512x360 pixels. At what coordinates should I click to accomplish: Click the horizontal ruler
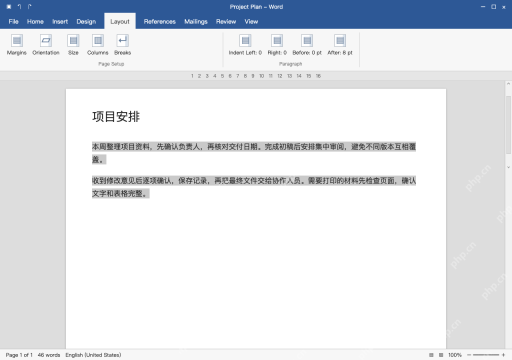click(x=256, y=76)
